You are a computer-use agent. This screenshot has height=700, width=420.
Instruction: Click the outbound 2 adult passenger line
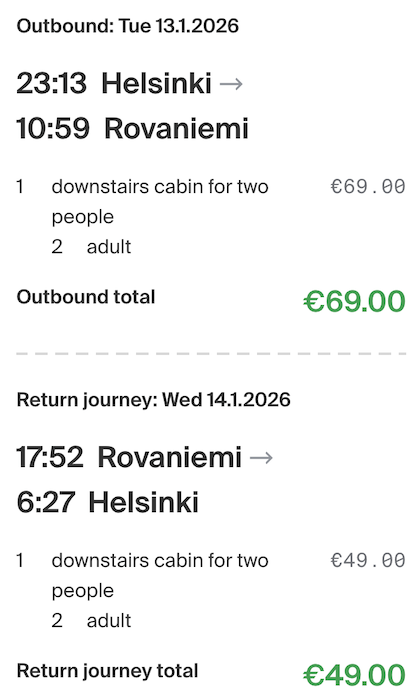coord(91,246)
